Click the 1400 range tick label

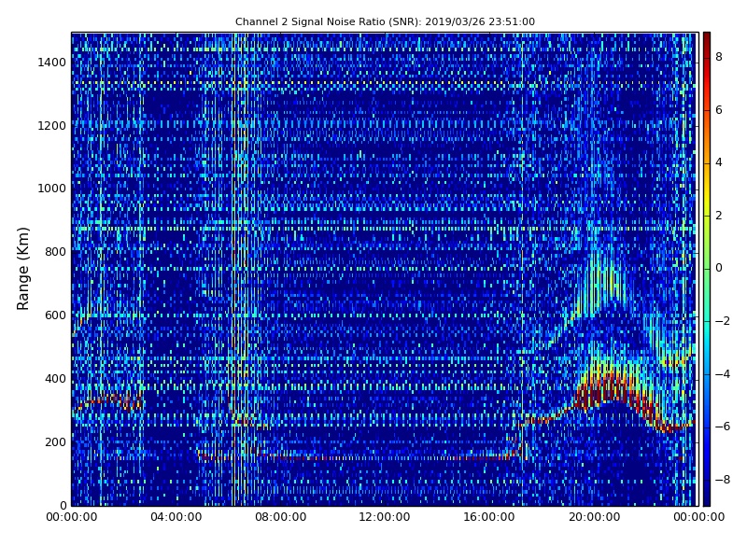coord(52,63)
